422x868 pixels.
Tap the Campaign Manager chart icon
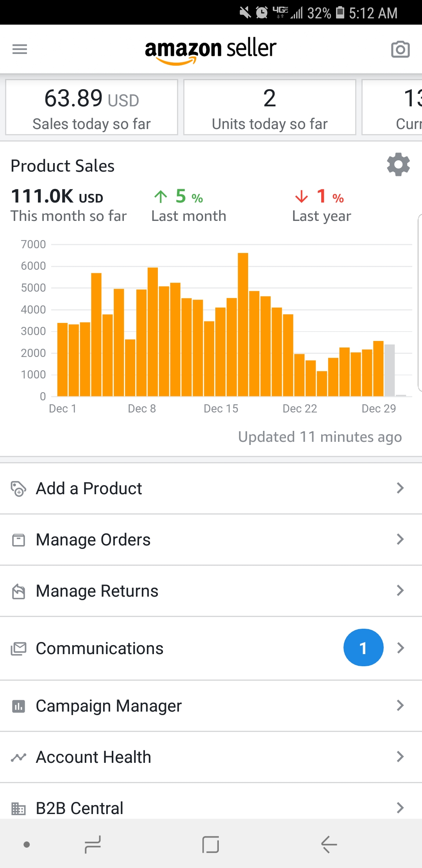(18, 706)
